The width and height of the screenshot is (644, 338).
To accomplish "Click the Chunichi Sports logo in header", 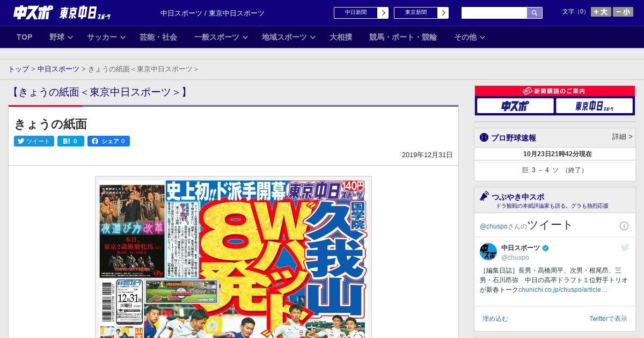I will (x=33, y=12).
